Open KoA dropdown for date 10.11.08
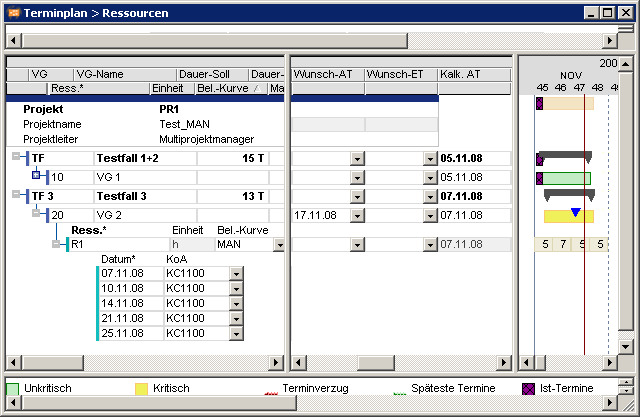Image resolution: width=640 pixels, height=417 pixels. 236,289
